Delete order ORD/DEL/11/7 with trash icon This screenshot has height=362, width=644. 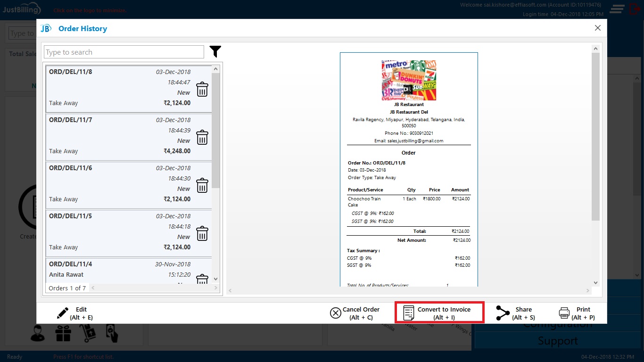tap(202, 137)
